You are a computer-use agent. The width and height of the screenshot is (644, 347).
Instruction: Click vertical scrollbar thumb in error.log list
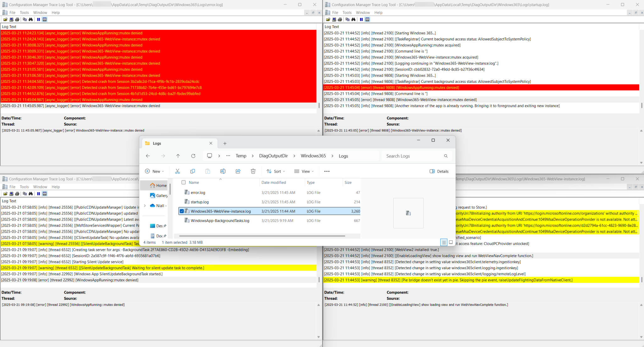coord(319,105)
